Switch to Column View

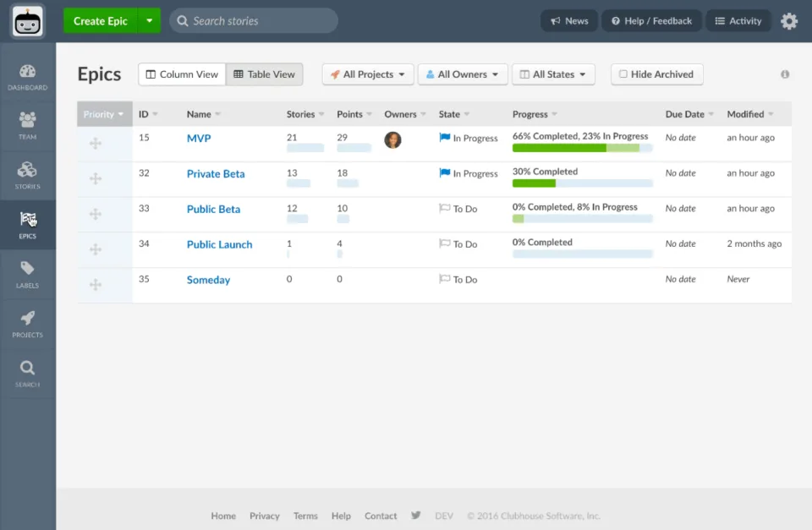pos(183,74)
